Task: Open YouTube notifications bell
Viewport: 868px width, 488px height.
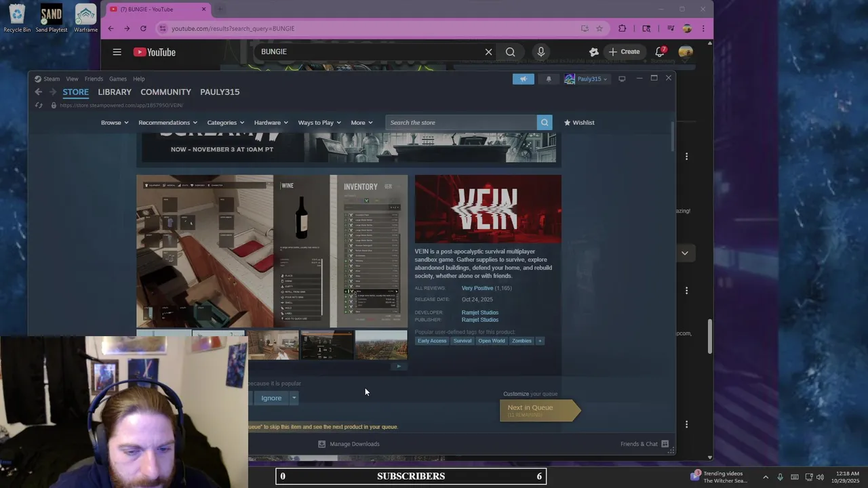Action: coord(660,52)
